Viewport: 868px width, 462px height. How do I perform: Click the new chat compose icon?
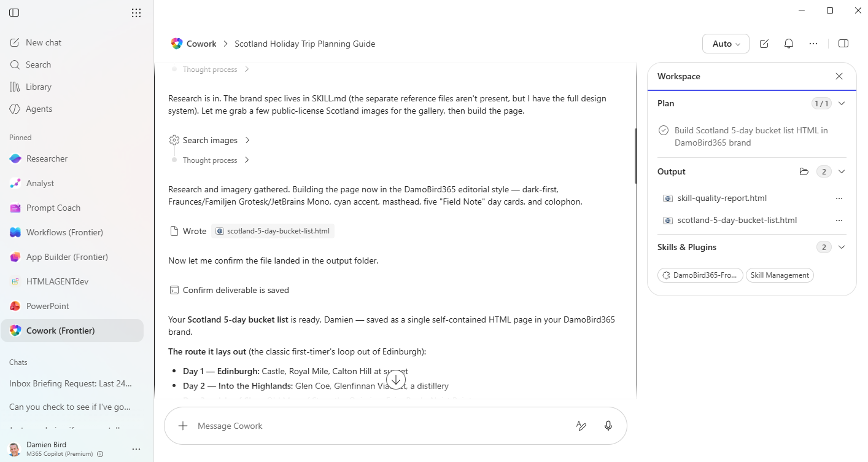tap(764, 44)
